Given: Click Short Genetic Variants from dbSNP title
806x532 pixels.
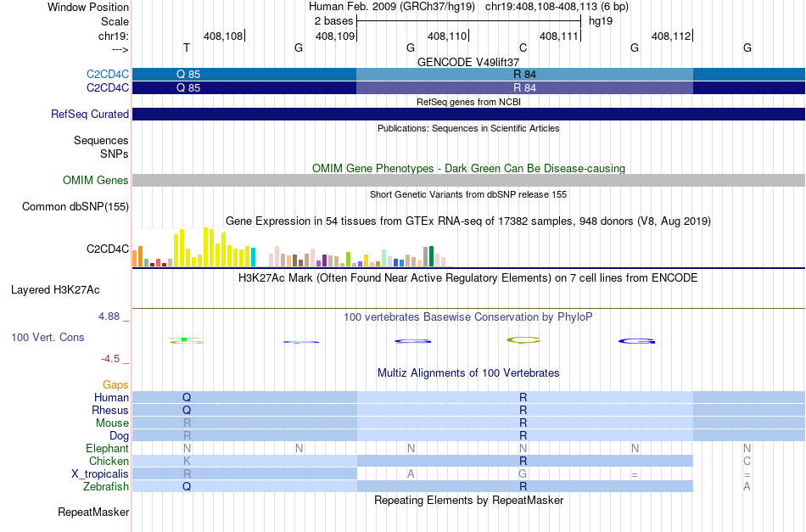Looking at the screenshot, I should pos(468,194).
